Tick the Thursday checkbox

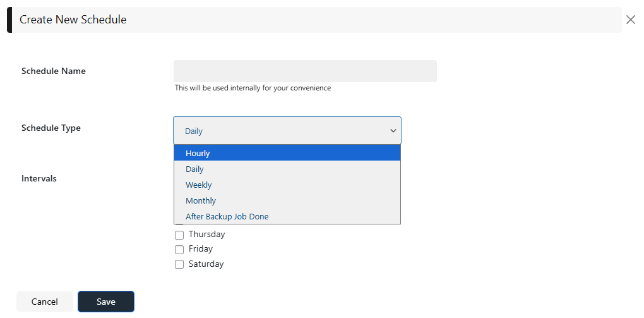(179, 235)
